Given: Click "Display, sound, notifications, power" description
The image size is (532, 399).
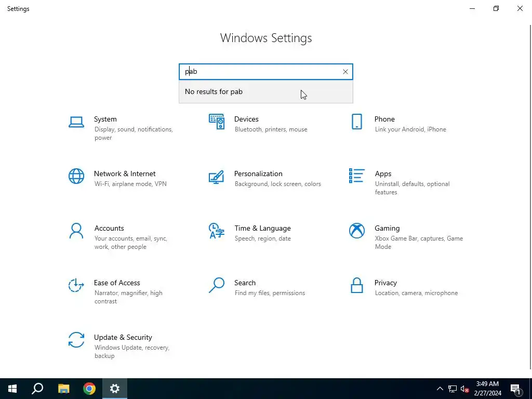Looking at the screenshot, I should click(x=134, y=134).
